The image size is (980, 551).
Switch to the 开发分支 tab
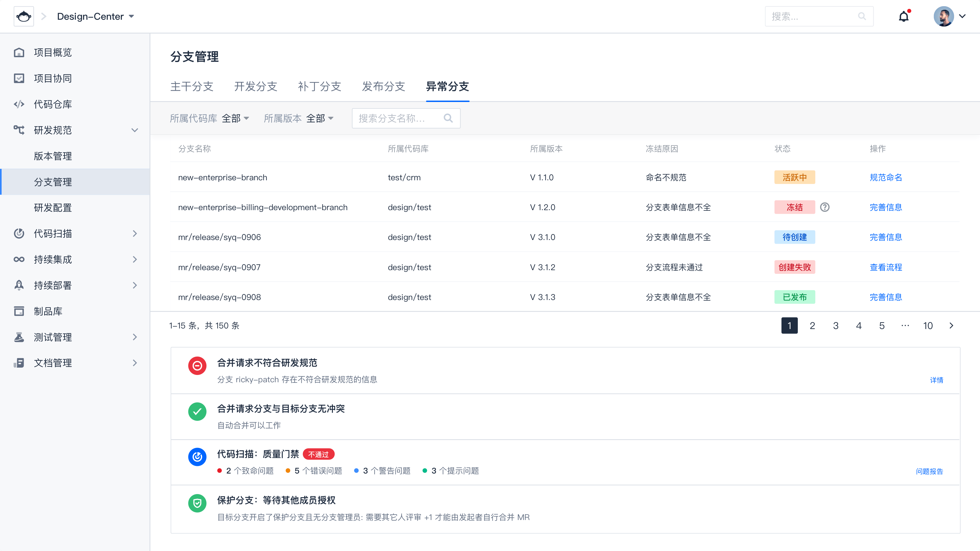pyautogui.click(x=256, y=86)
